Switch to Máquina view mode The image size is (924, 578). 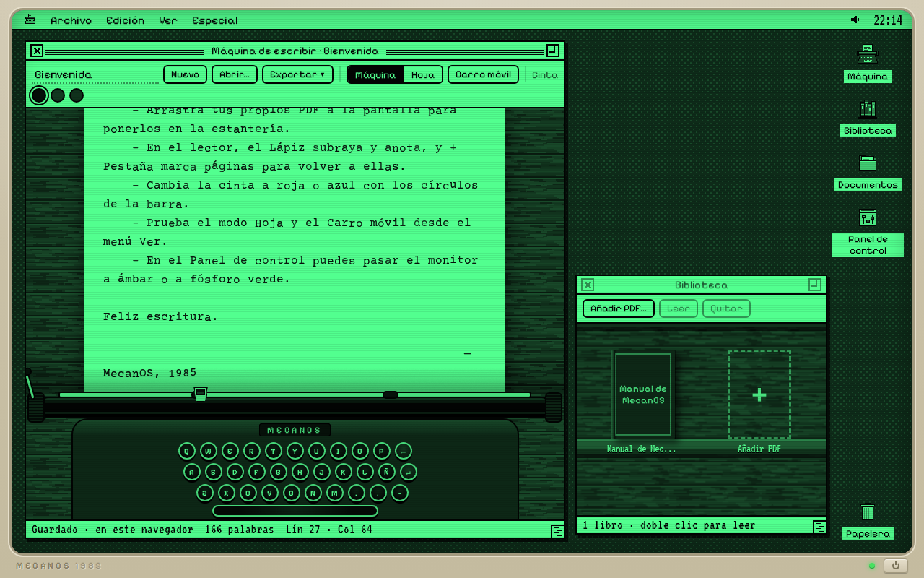[375, 74]
